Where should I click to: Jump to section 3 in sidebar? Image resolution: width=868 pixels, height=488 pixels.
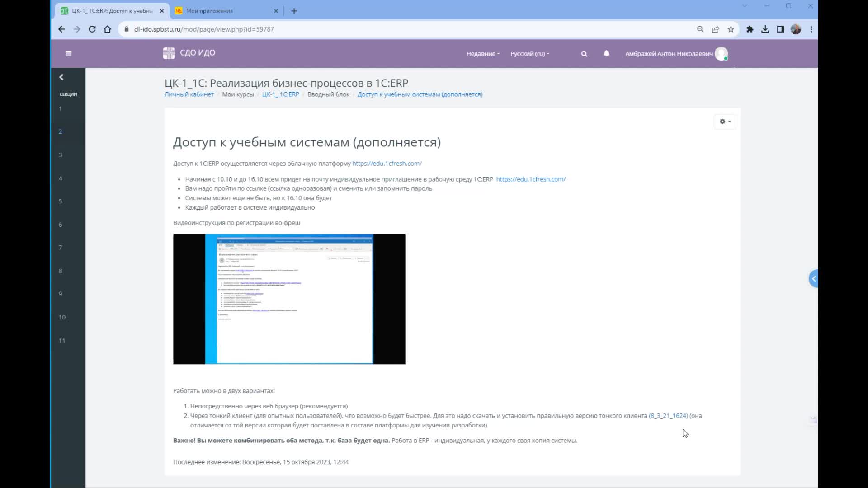point(60,155)
